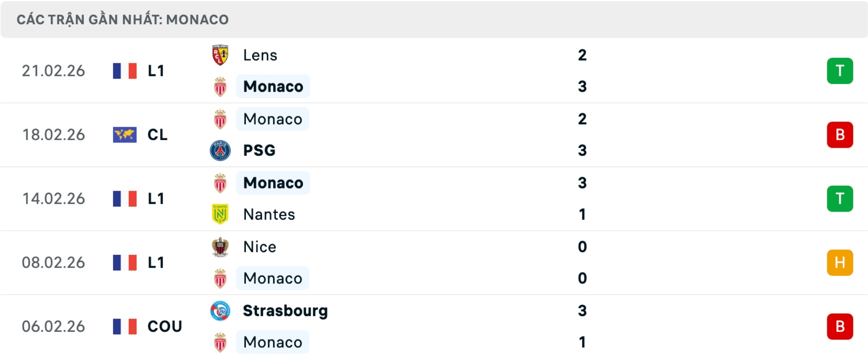The image size is (868, 358).
Task: Click the score 3 for Monaco against Lens
Action: click(x=583, y=86)
